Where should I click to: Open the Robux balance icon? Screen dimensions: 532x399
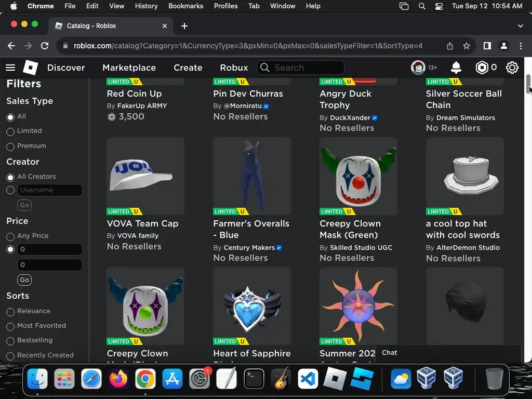(482, 68)
